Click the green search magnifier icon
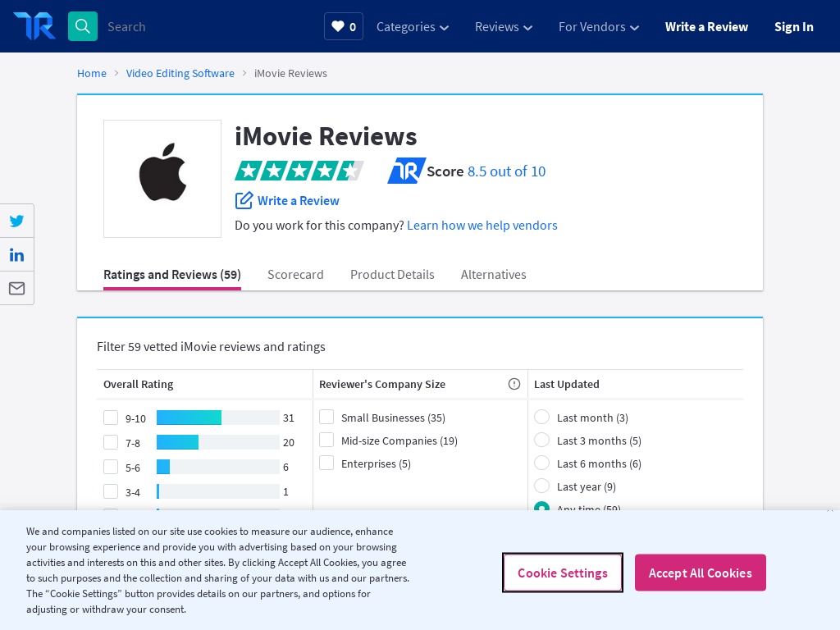The width and height of the screenshot is (840, 630). [83, 26]
